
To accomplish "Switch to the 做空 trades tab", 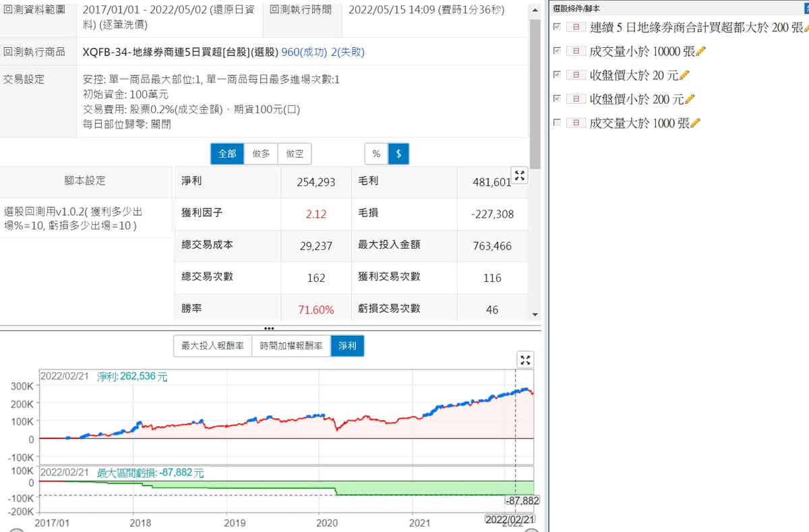I will (x=295, y=154).
